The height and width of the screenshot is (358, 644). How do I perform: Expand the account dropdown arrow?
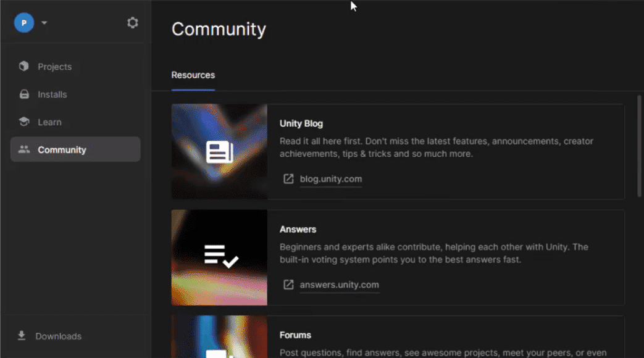pyautogui.click(x=44, y=23)
